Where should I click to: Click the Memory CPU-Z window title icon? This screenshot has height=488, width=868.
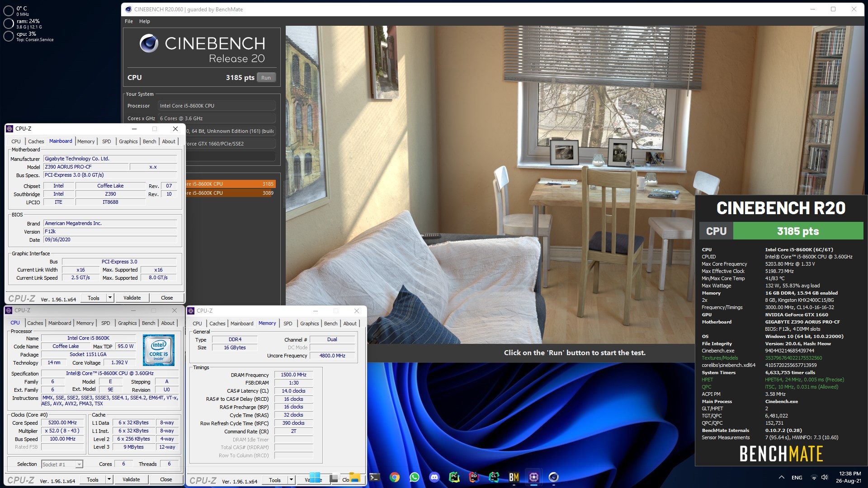click(191, 311)
